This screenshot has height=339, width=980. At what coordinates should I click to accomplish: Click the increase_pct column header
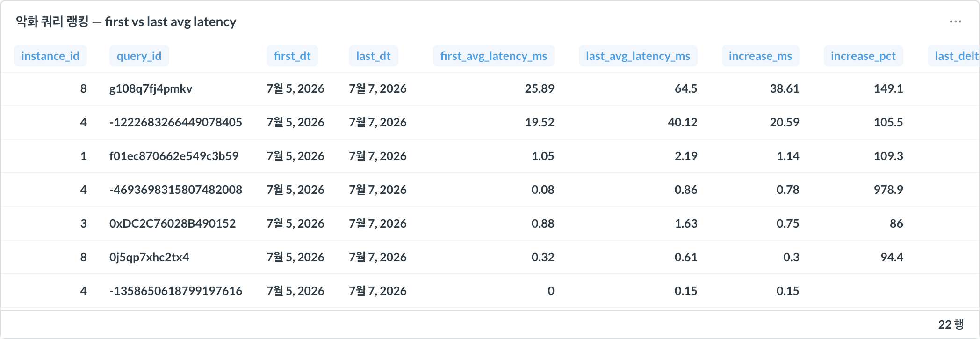[x=864, y=56]
